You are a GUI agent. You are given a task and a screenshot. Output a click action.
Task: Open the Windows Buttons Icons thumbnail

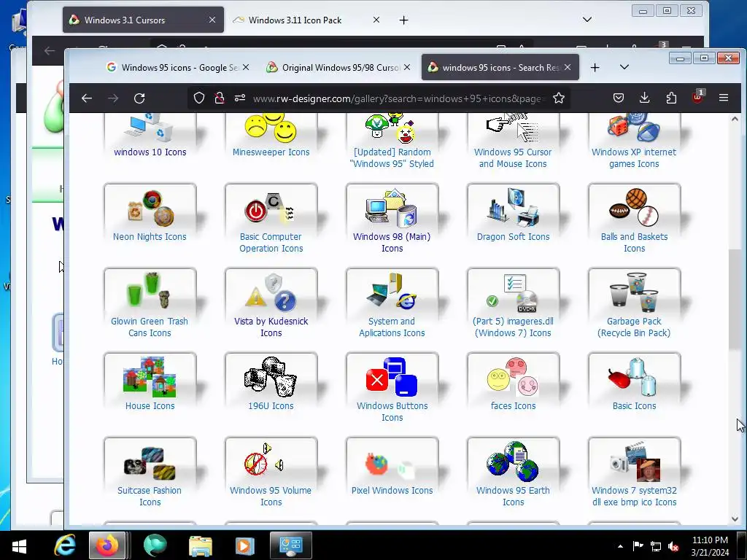392,377
